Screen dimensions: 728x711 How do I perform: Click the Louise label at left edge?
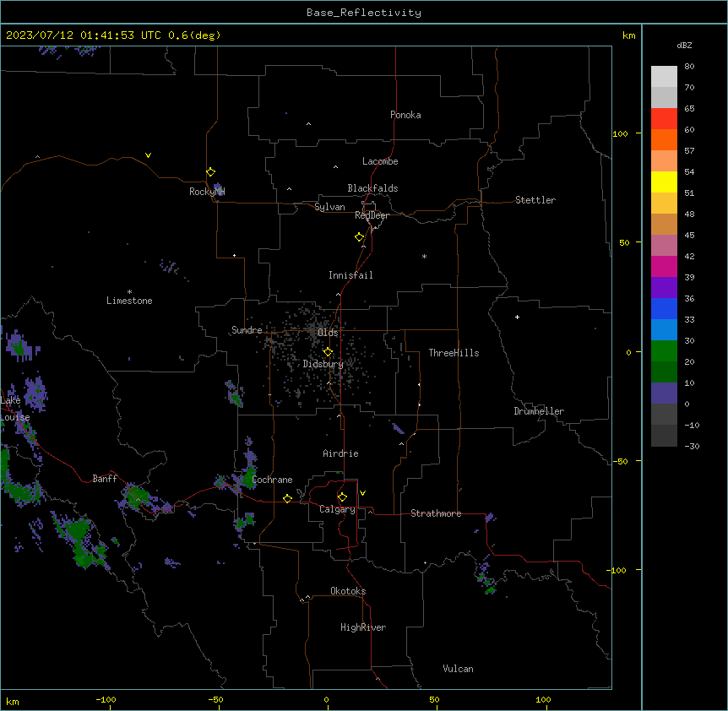[15, 417]
